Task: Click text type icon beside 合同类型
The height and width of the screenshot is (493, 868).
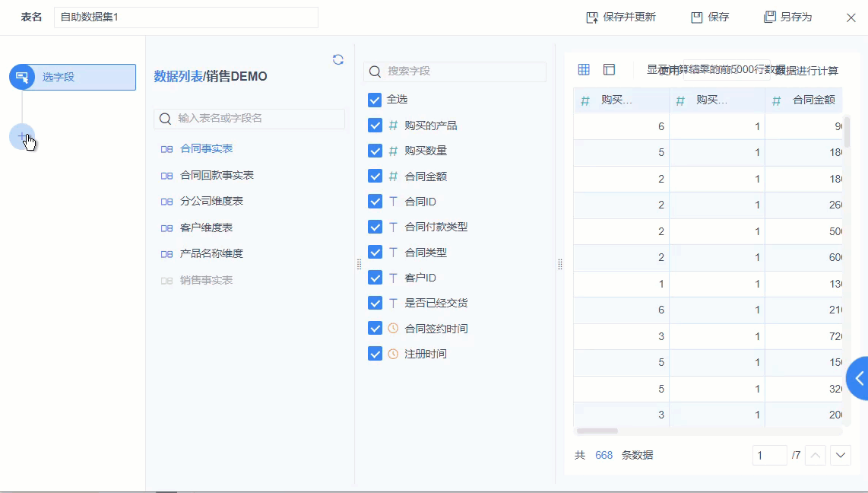Action: pos(393,253)
